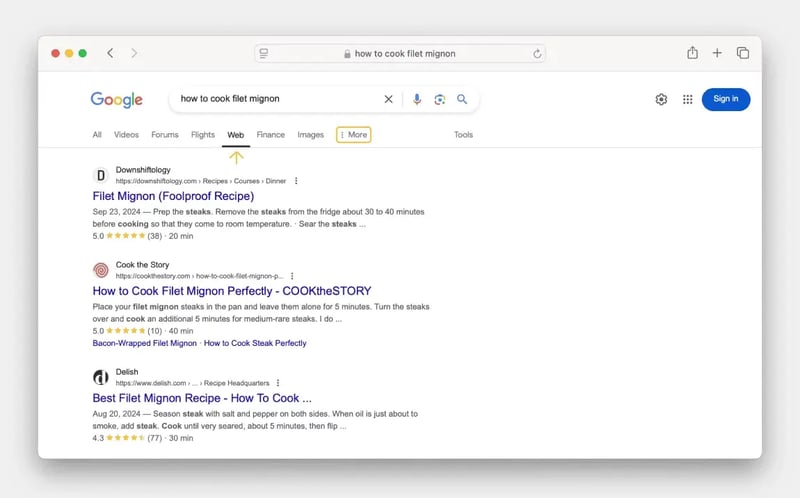Click the Delish favicon

pos(101,377)
